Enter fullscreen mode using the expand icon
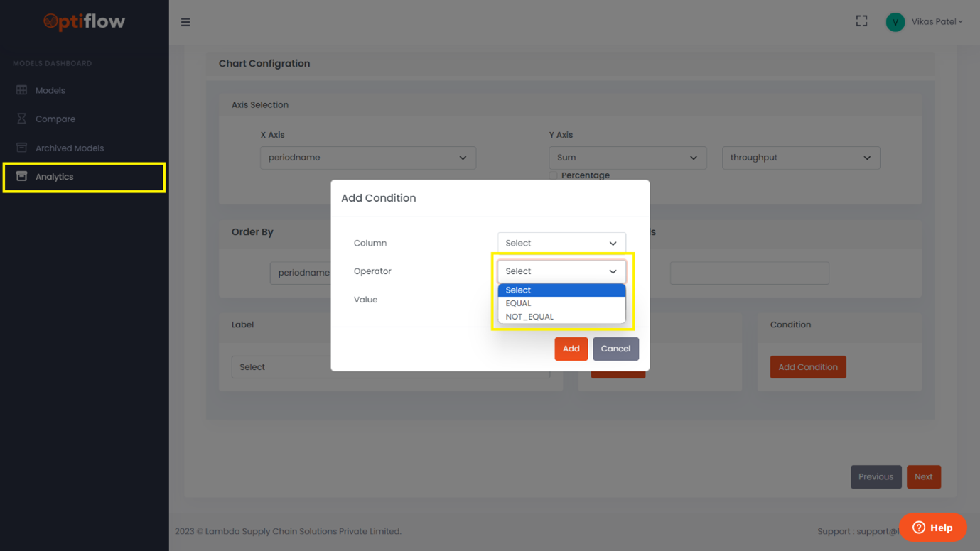Image resolution: width=980 pixels, height=551 pixels. pos(861,21)
